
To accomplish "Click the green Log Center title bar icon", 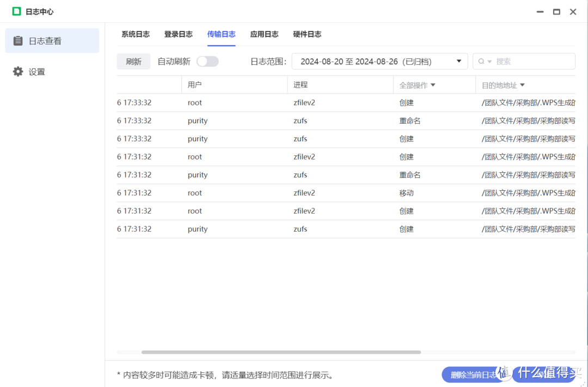I will [16, 11].
